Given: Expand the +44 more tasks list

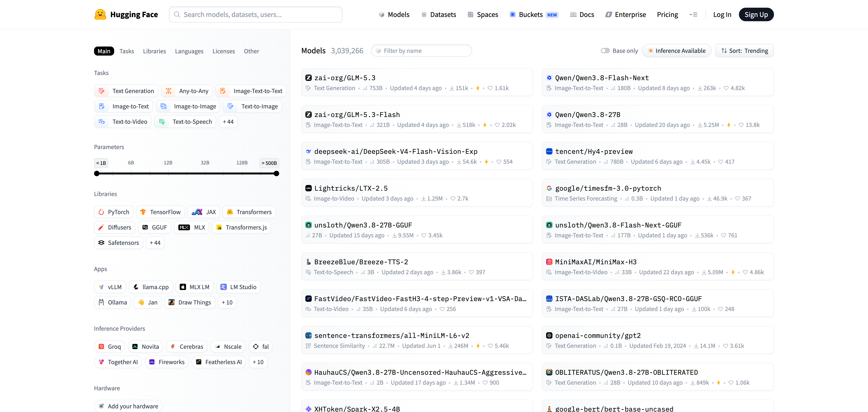Looking at the screenshot, I should (x=228, y=122).
